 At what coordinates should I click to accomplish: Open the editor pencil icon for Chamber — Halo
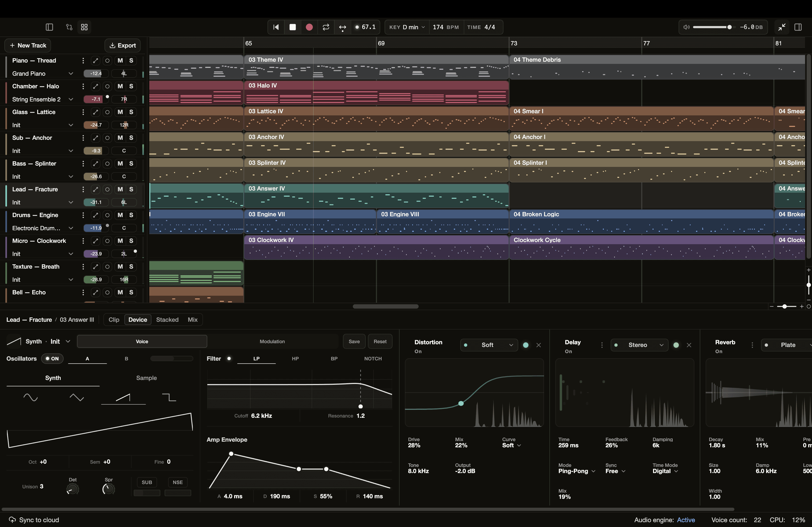(96, 86)
